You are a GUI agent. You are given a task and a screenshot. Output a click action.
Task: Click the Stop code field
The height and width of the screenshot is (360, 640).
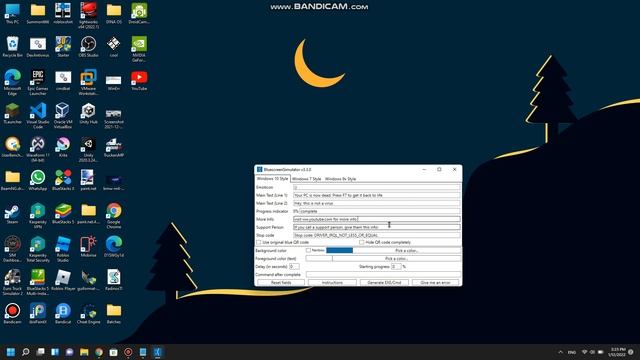pyautogui.click(x=377, y=235)
